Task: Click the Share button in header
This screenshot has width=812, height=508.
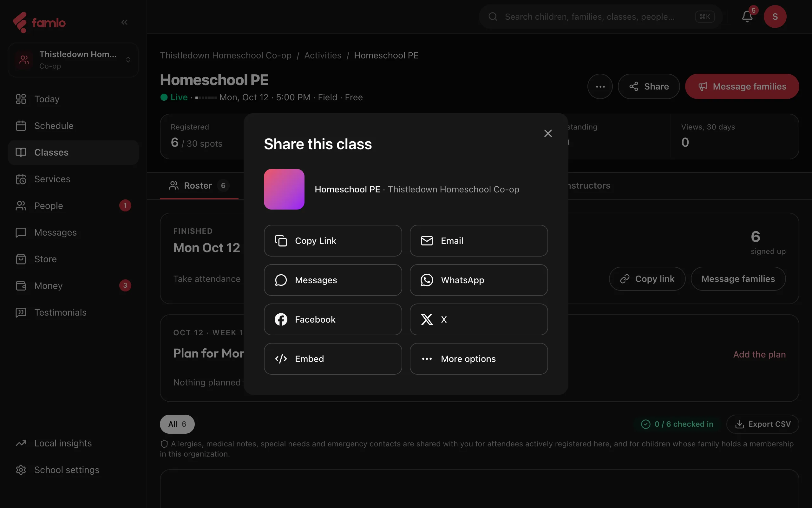Action: [649, 86]
